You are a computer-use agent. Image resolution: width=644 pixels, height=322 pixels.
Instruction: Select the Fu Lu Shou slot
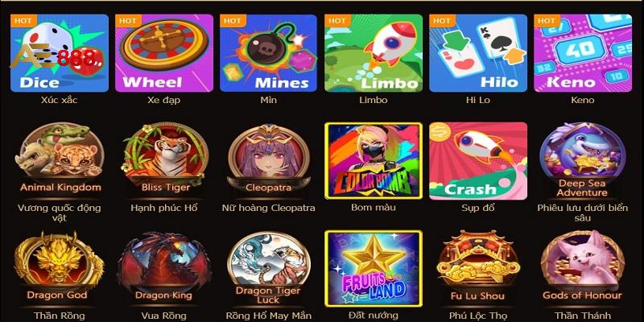coord(477,267)
